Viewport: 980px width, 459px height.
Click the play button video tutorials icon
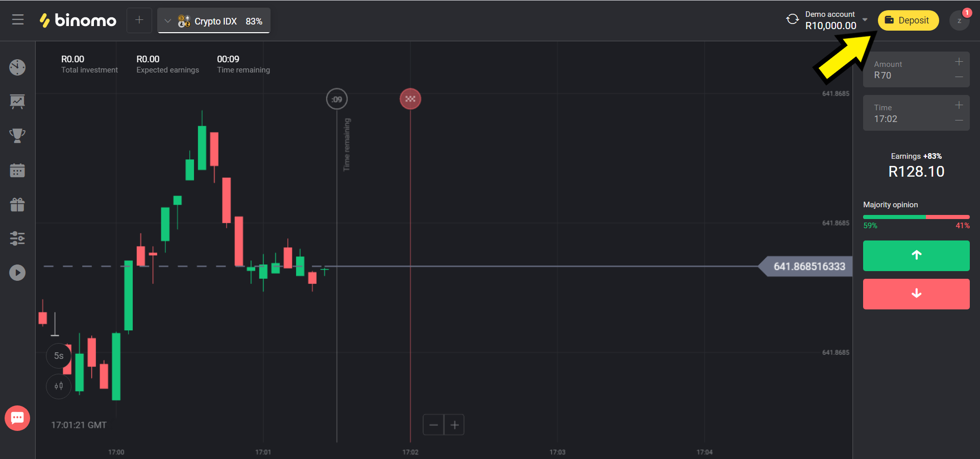[17, 273]
